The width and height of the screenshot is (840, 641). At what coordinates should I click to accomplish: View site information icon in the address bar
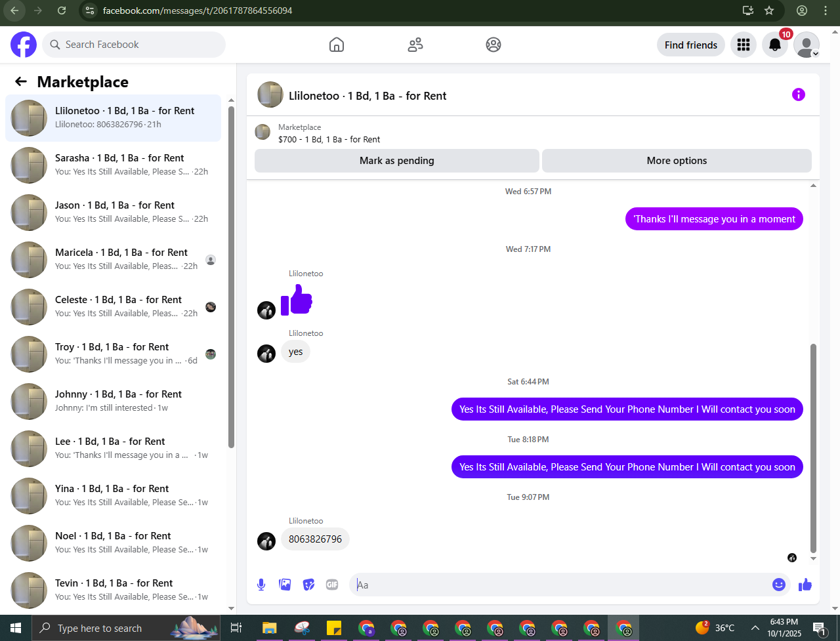point(91,10)
